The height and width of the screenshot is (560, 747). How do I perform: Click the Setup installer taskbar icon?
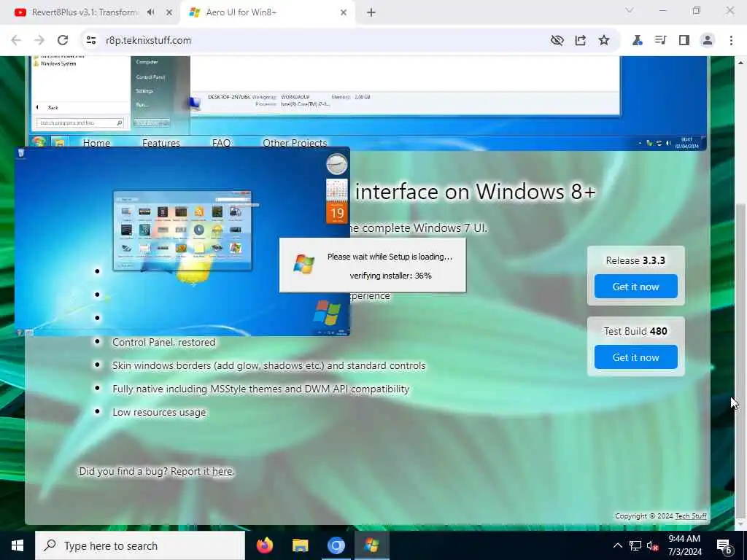tap(371, 545)
